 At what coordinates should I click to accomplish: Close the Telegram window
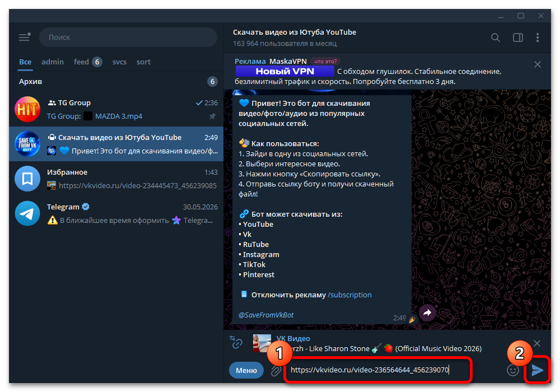(541, 16)
